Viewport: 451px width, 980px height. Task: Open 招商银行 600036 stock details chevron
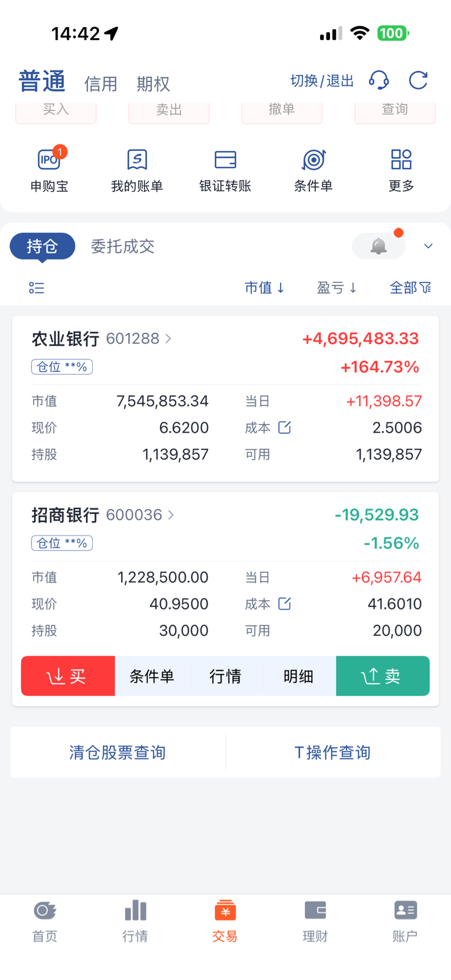pyautogui.click(x=171, y=515)
